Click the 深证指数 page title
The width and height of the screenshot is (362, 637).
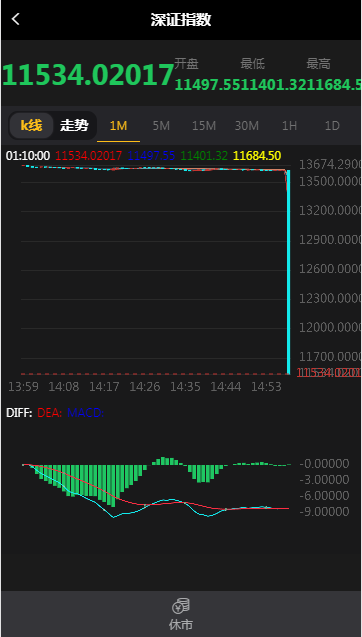pos(181,20)
